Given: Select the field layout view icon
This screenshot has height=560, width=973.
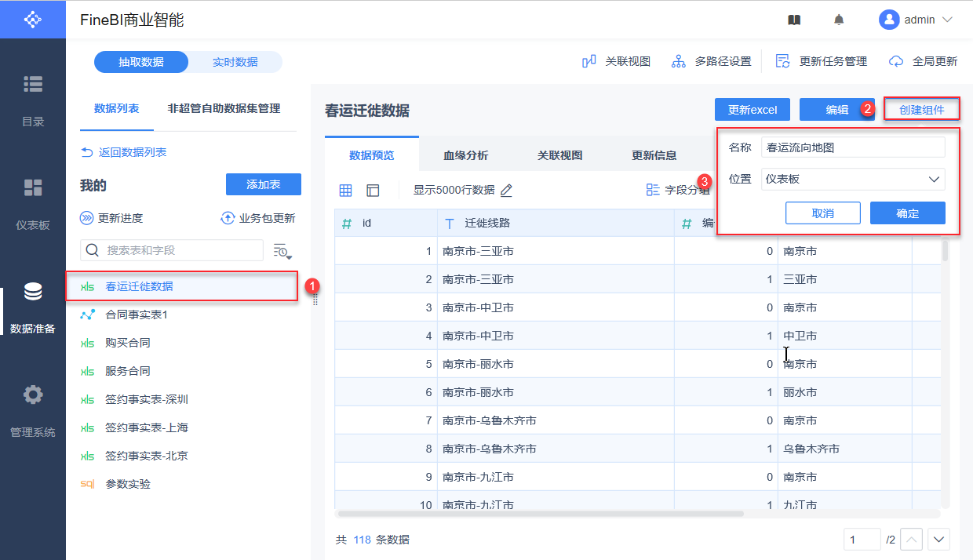Looking at the screenshot, I should pyautogui.click(x=373, y=190).
